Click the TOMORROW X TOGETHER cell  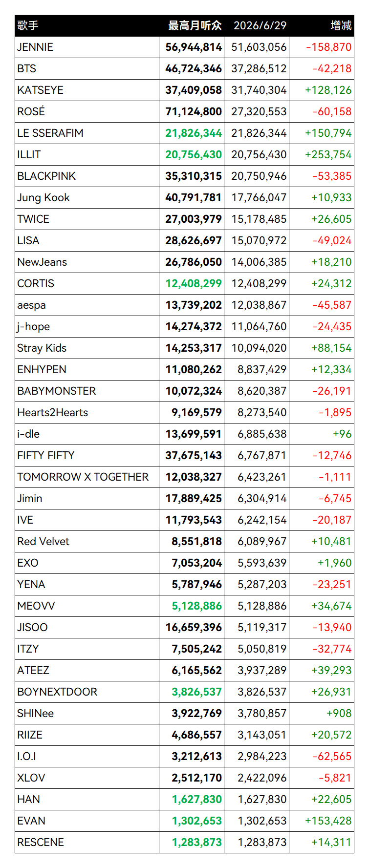[x=83, y=477]
